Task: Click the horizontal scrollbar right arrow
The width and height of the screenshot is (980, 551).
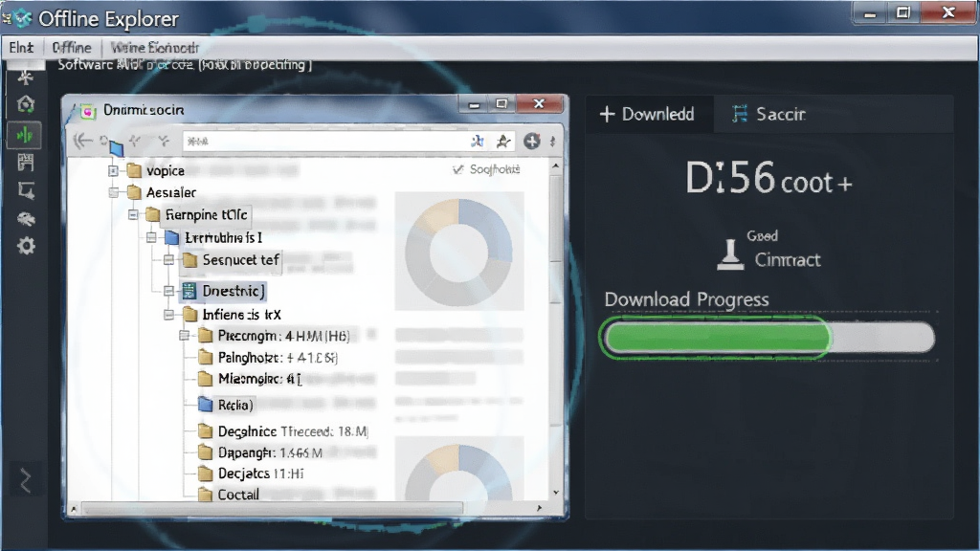Action: tap(540, 509)
